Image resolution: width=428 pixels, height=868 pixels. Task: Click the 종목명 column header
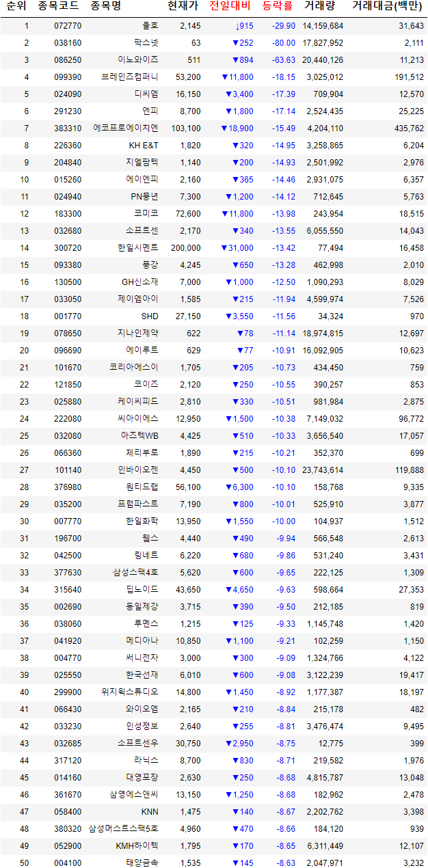tap(105, 8)
